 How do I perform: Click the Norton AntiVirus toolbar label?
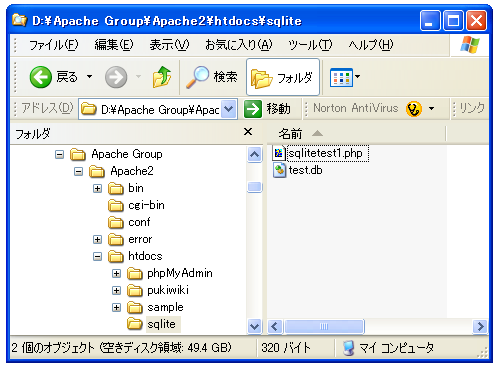tap(356, 108)
